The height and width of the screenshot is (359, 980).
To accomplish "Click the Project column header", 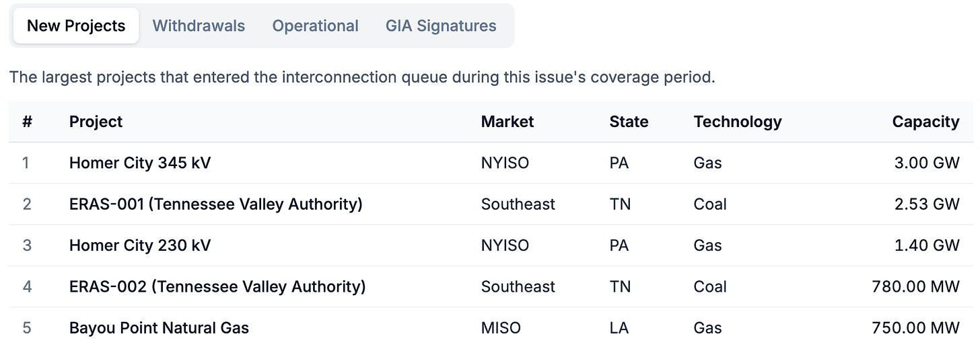I will click(96, 122).
